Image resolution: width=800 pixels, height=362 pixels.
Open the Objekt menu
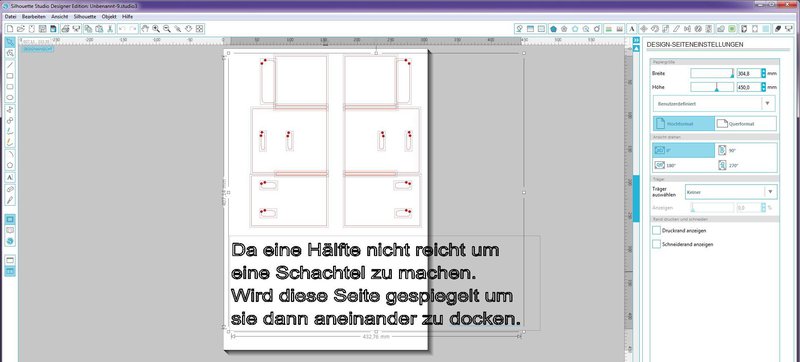click(109, 16)
